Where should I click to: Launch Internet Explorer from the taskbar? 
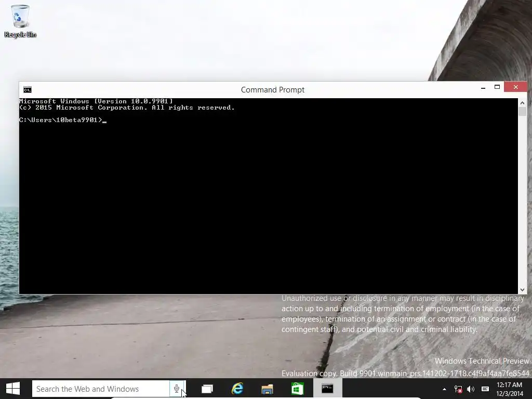(237, 389)
